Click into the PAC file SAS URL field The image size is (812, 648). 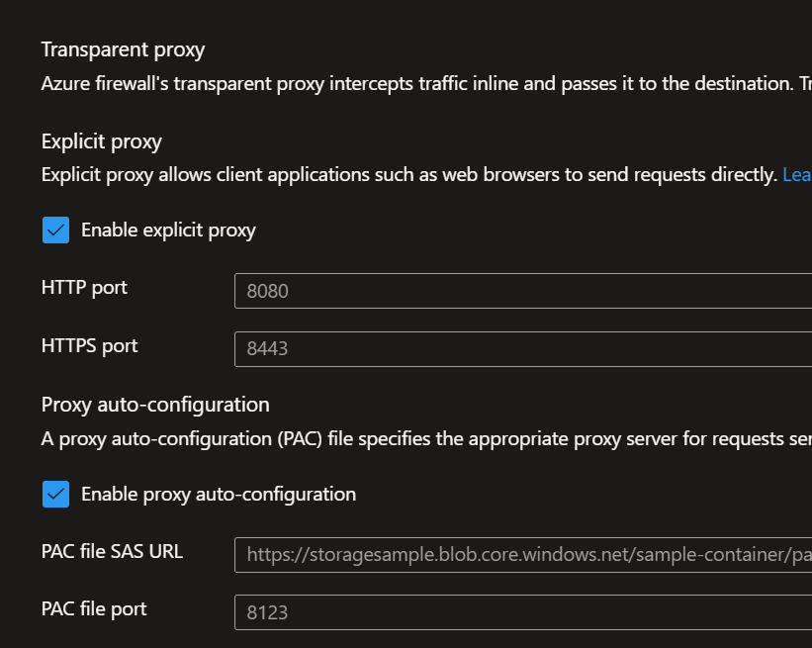click(x=522, y=555)
